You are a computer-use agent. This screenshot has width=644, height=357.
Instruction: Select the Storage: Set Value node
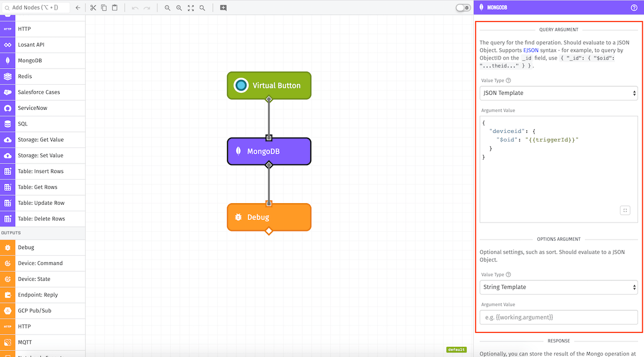pos(43,155)
